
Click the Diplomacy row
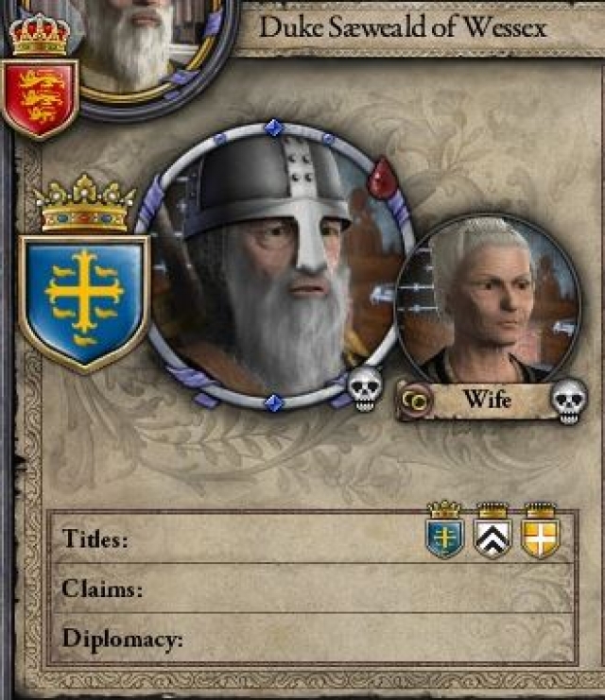click(313, 638)
